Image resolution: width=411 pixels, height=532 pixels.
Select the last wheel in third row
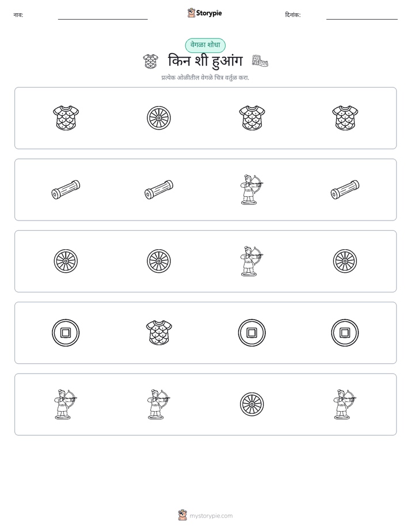click(345, 261)
